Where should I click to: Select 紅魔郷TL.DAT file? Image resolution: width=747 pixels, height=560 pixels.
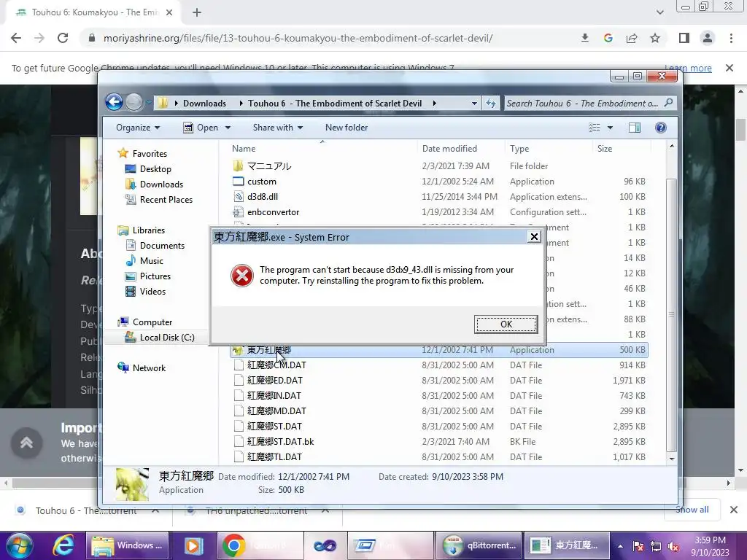pos(274,456)
